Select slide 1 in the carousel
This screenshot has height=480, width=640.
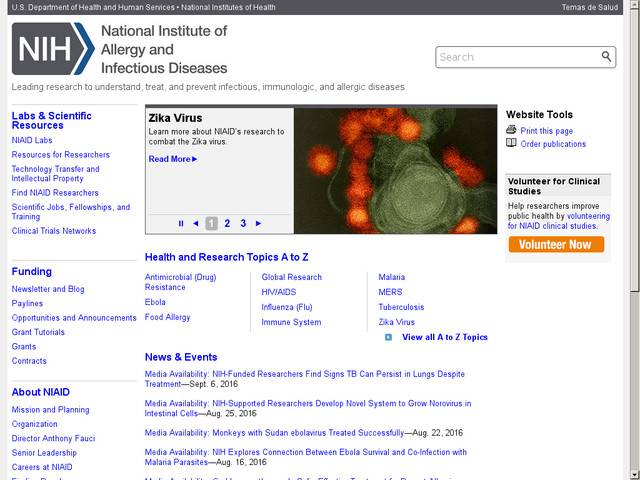(x=211, y=223)
